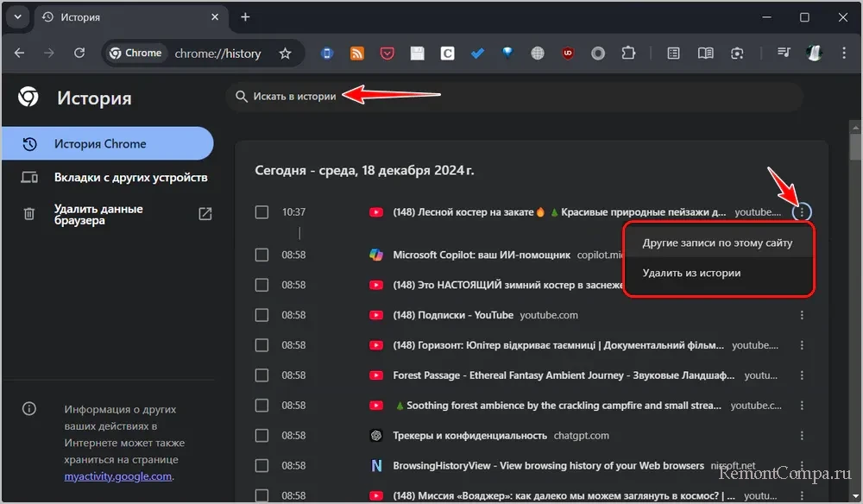The width and height of the screenshot is (863, 504).
Task: Click the Искать в истории search field
Action: [x=514, y=97]
